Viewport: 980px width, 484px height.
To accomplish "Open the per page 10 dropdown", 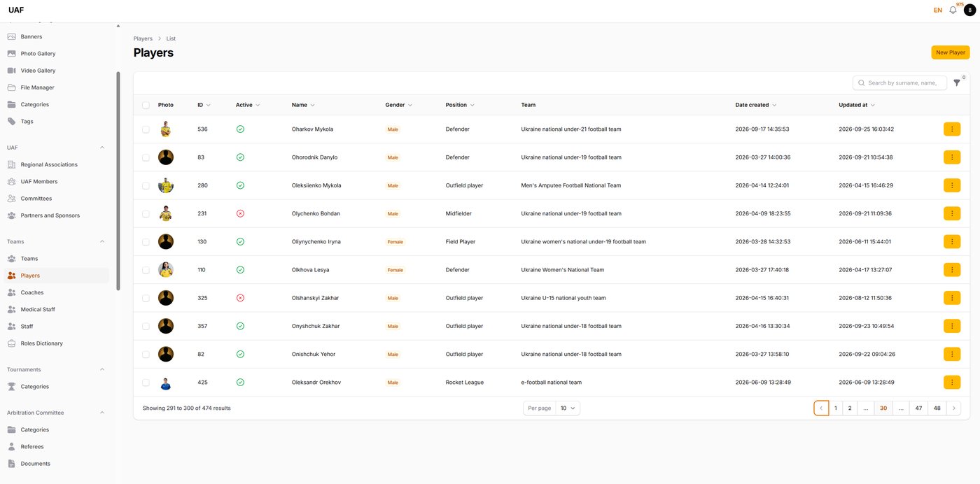I will [568, 408].
